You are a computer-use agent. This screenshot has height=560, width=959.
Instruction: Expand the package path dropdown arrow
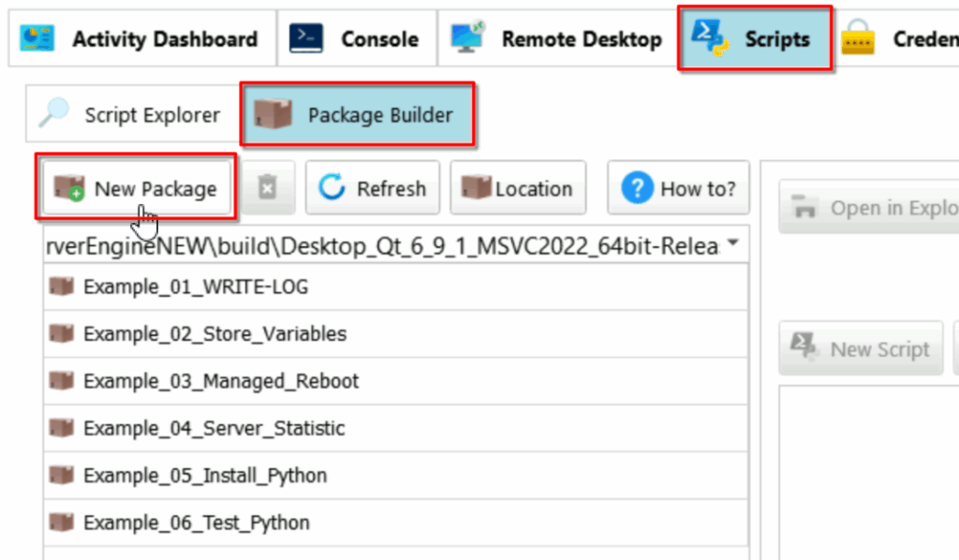tap(732, 243)
